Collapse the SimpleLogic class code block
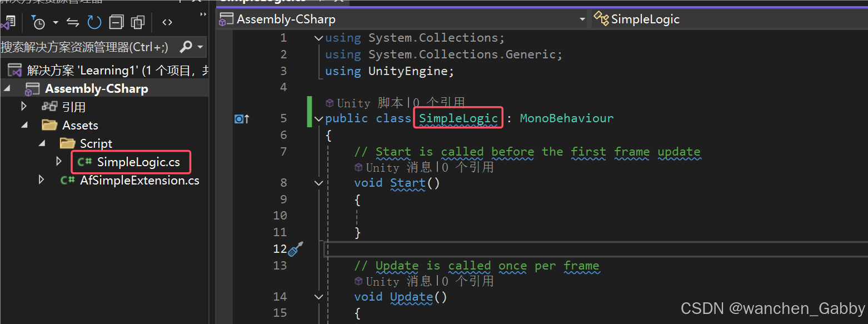 (x=318, y=118)
